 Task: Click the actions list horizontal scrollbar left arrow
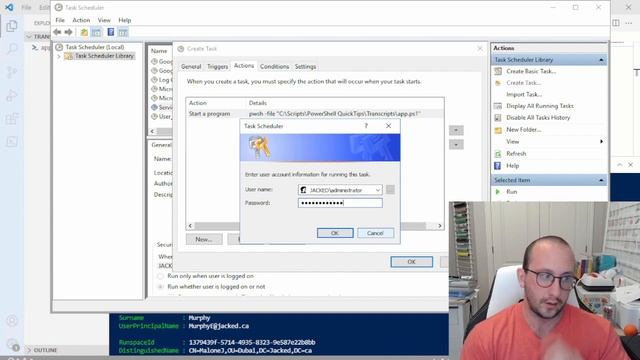(190, 226)
